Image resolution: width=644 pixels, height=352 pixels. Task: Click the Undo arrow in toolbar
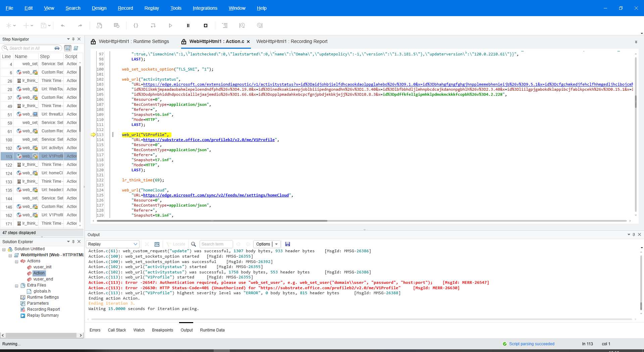pos(63,26)
